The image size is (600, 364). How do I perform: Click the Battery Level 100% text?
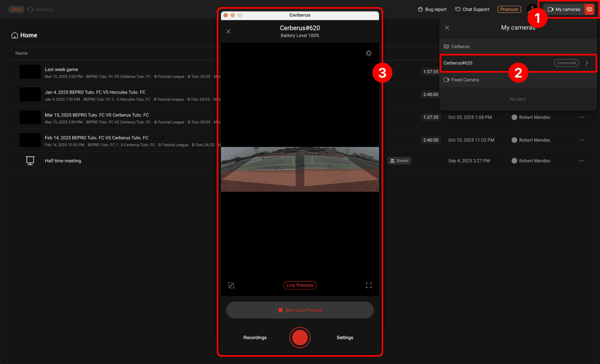pos(300,36)
